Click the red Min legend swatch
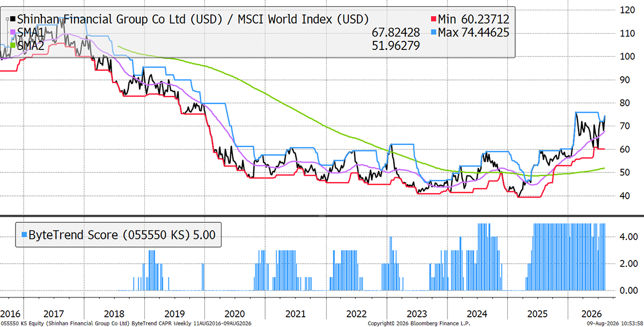Image resolution: width=644 pixels, height=327 pixels. click(x=433, y=20)
